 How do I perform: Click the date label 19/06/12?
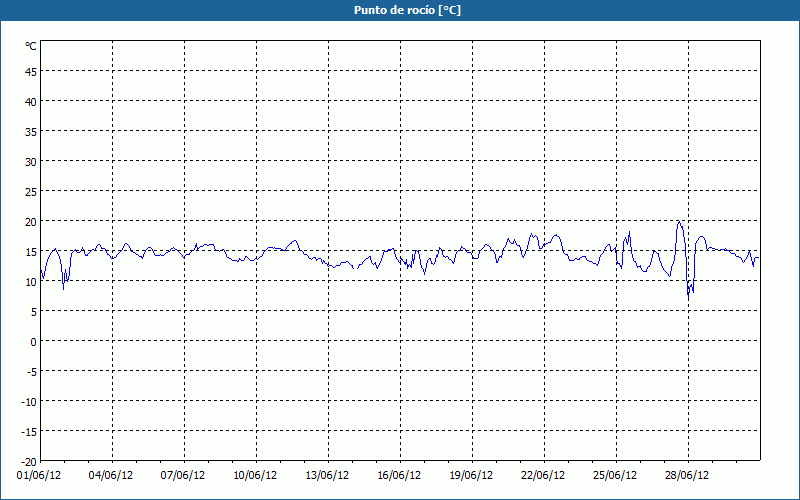coord(471,476)
